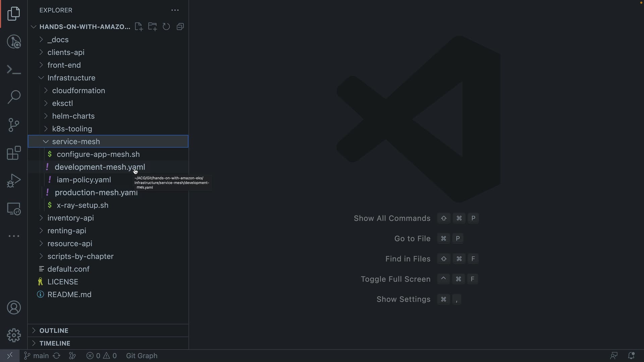Open the notifications bell
The height and width of the screenshot is (362, 644).
click(631, 356)
